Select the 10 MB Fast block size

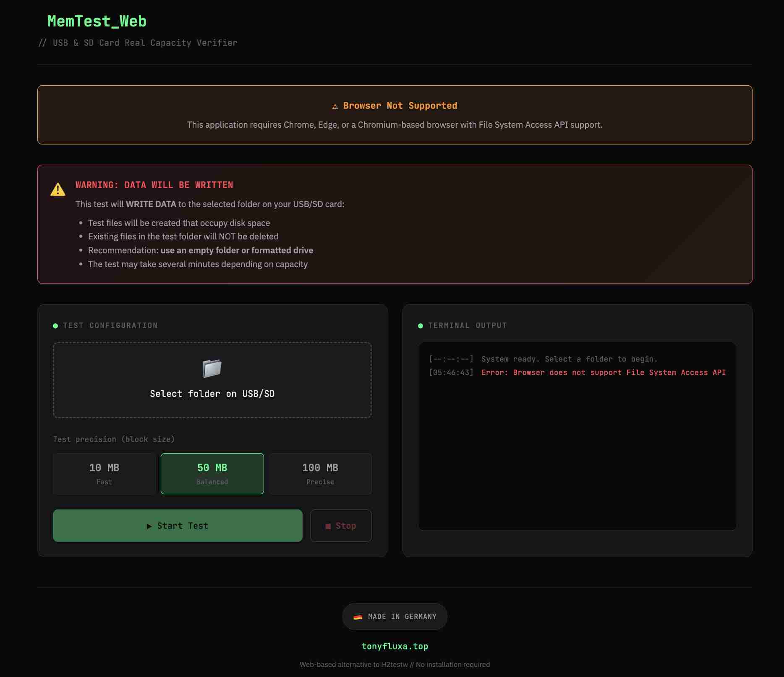104,473
